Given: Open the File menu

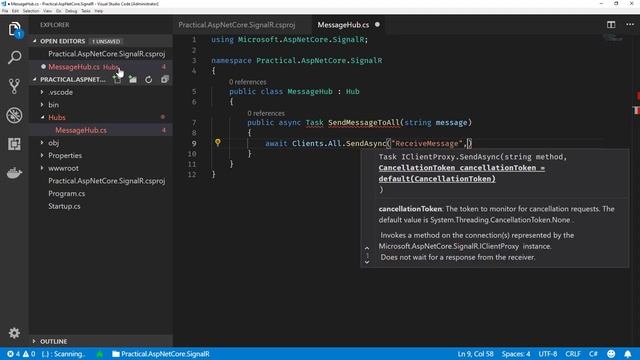Looking at the screenshot, I should (x=5, y=11).
